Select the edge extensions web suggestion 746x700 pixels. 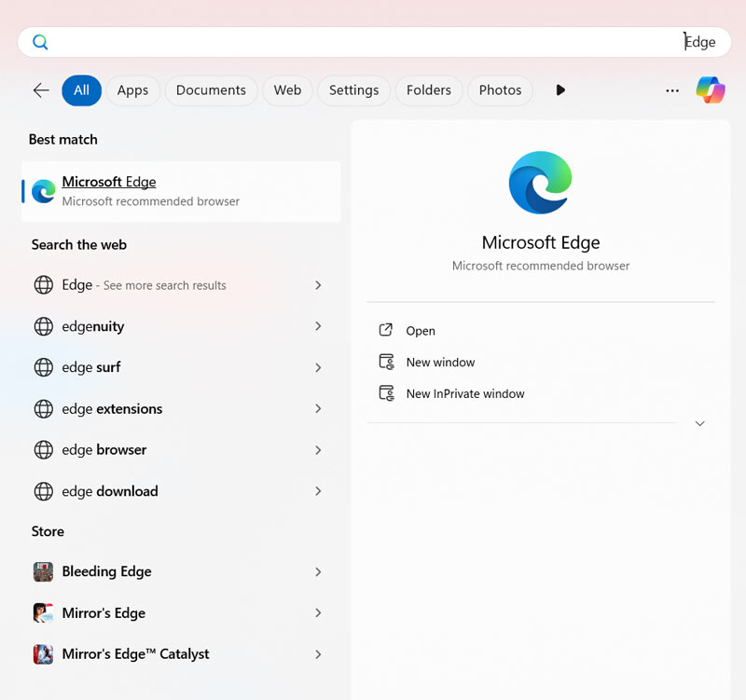(181, 408)
